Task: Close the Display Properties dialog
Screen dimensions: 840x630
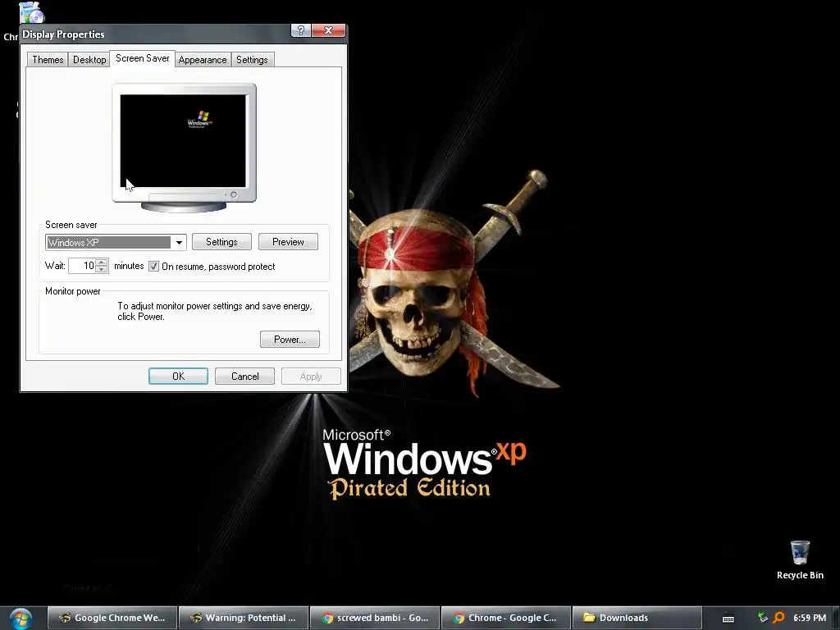Action: [328, 30]
